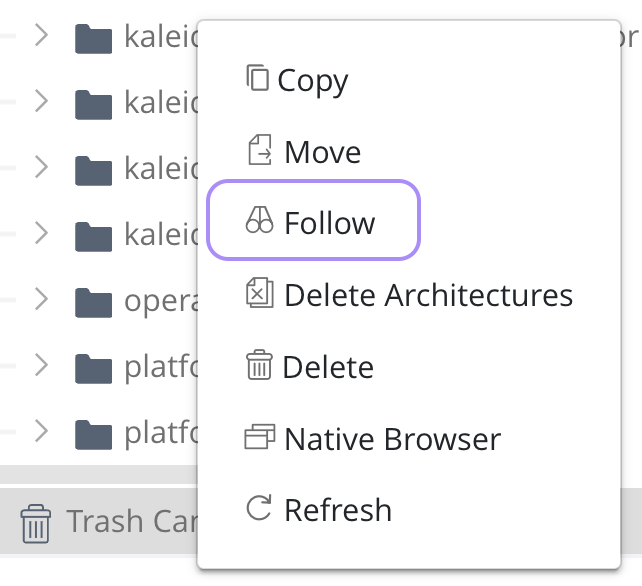Select the second kaleid folder icon
Viewport: 642px width, 586px height.
coord(93,104)
